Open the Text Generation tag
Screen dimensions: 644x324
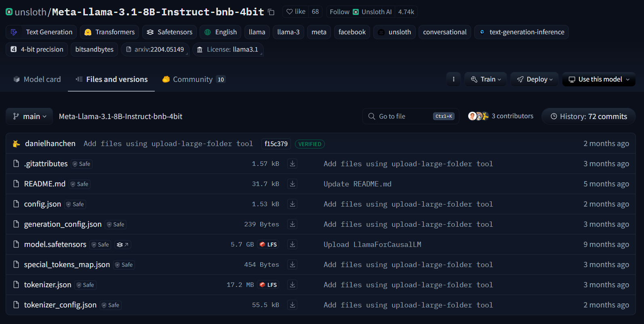coord(41,32)
